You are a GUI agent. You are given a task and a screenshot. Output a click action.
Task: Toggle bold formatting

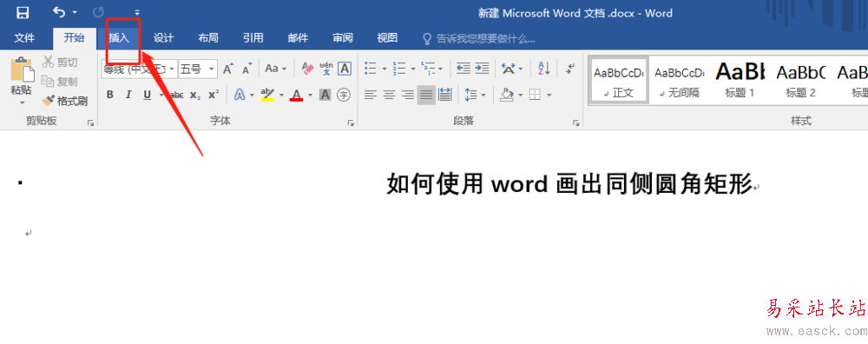pos(109,95)
